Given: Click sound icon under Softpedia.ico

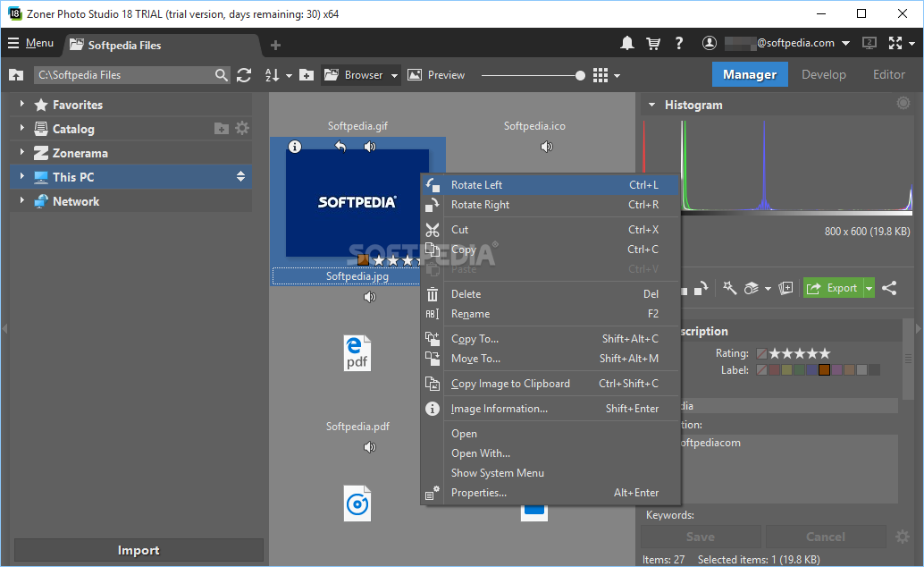Looking at the screenshot, I should tap(546, 147).
